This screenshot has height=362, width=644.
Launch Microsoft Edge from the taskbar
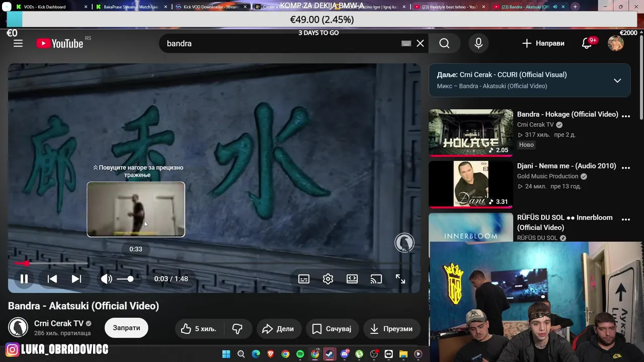(x=256, y=354)
